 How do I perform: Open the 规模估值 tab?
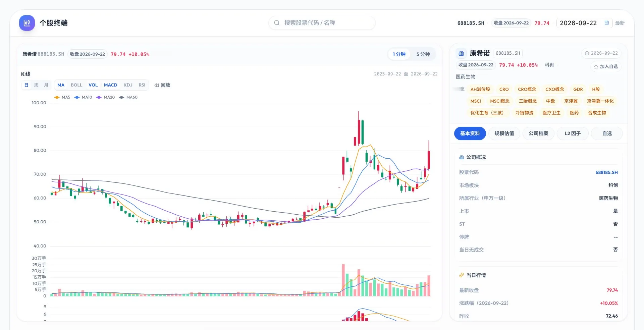[x=504, y=133]
